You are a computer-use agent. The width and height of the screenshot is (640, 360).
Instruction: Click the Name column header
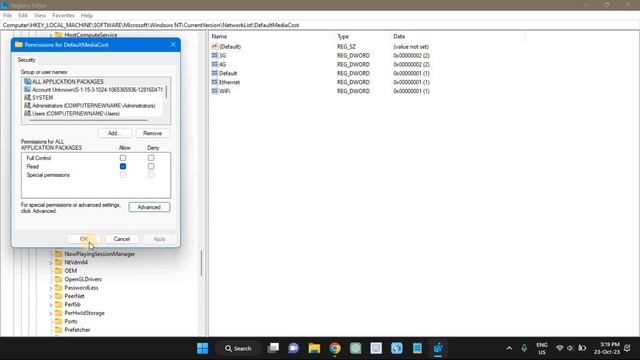pos(219,36)
